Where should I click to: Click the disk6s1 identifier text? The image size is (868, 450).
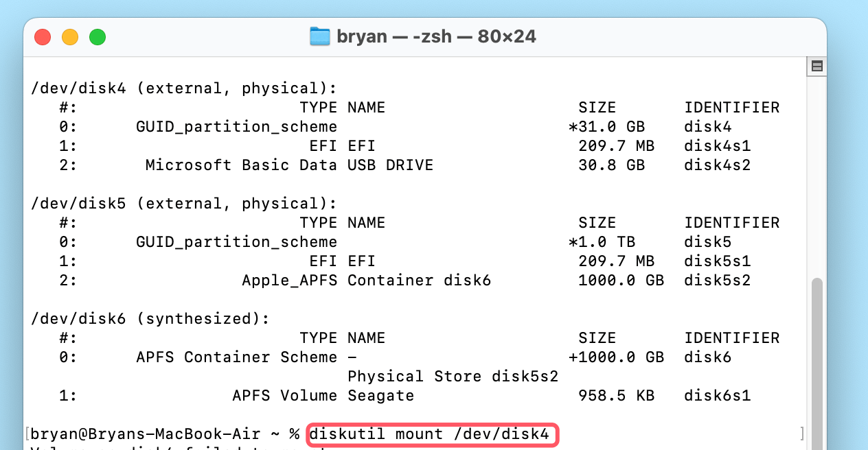pos(717,395)
